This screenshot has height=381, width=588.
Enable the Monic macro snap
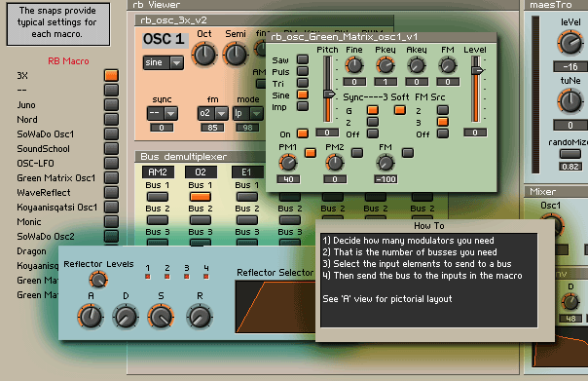coord(111,222)
